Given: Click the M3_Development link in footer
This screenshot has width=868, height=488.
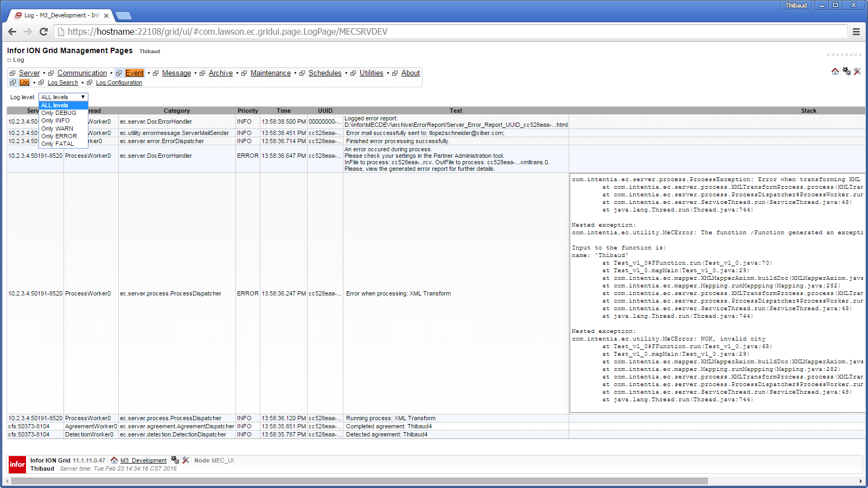Looking at the screenshot, I should 143,460.
